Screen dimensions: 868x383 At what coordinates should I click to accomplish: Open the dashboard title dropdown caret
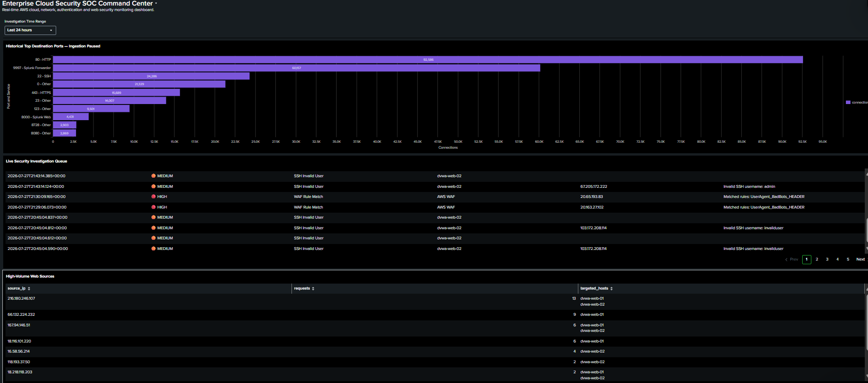click(156, 4)
